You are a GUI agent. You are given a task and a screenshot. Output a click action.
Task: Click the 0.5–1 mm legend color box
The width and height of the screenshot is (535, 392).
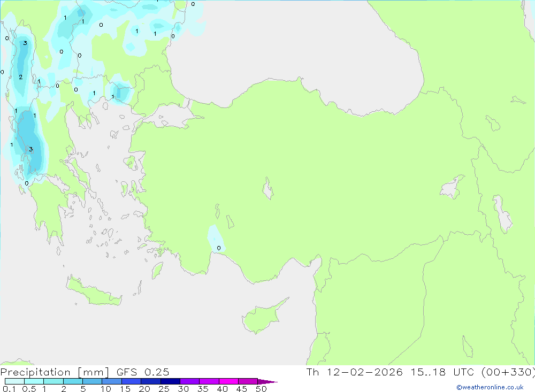point(34,381)
